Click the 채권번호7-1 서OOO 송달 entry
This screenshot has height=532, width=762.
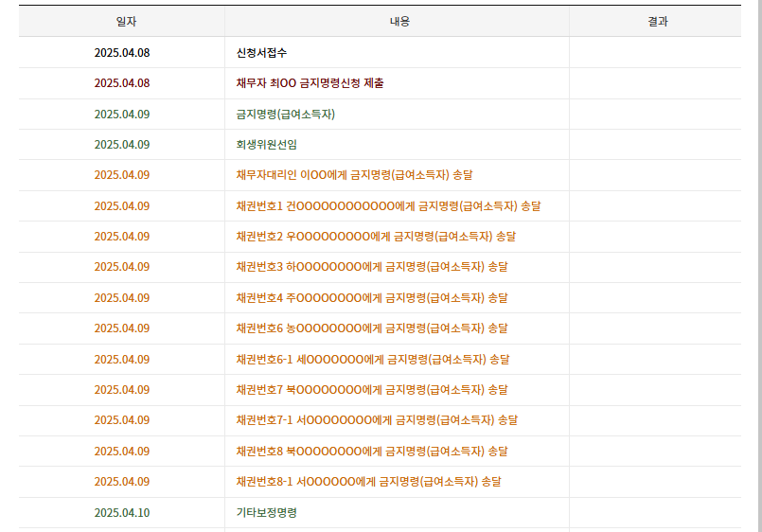pyautogui.click(x=377, y=420)
